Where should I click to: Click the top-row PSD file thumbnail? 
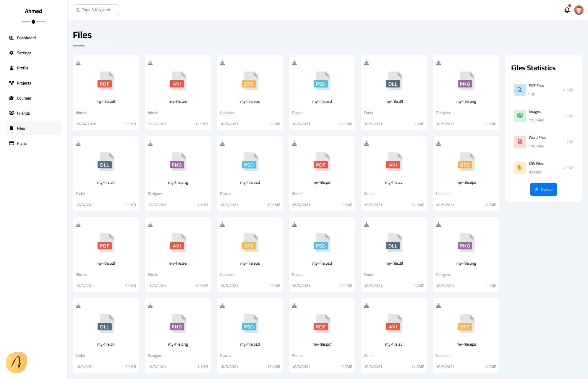point(322,81)
